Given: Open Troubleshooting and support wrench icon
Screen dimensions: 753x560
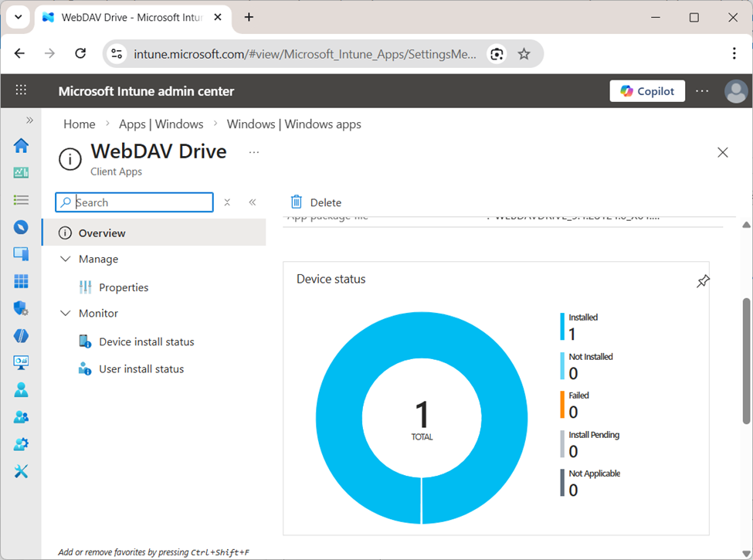Looking at the screenshot, I should 21,470.
